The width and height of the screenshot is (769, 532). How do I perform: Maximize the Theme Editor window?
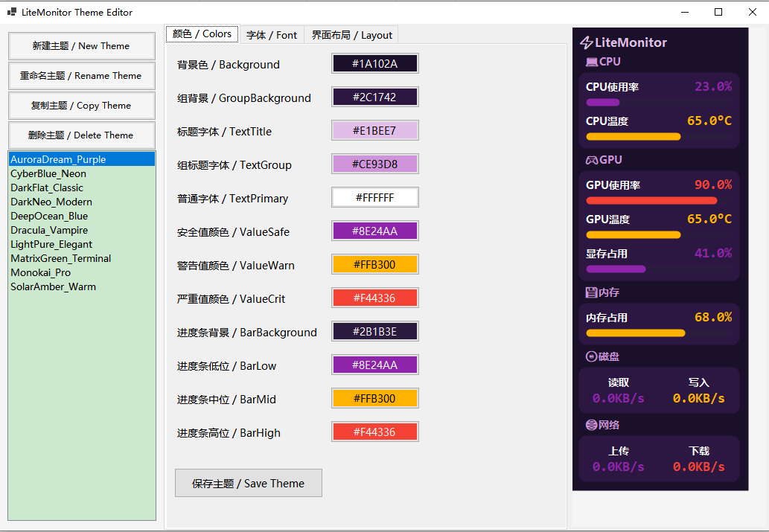[x=718, y=12]
